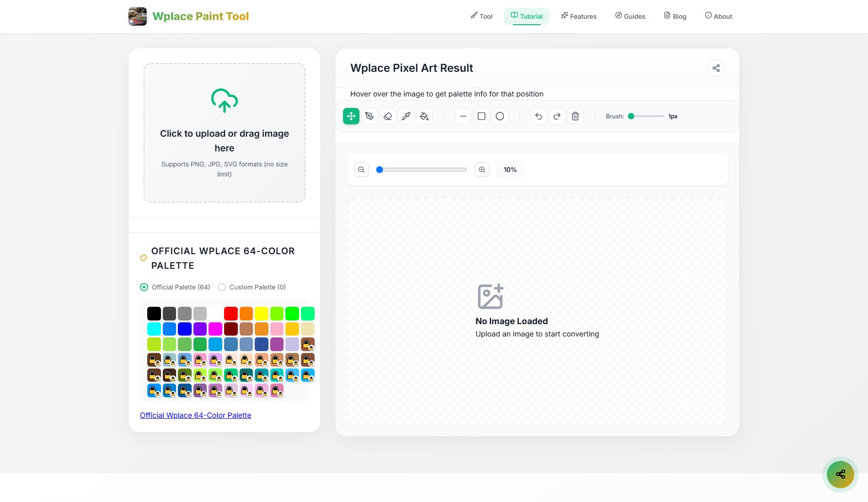
Task: Click the zoom in magnifier
Action: tap(482, 170)
